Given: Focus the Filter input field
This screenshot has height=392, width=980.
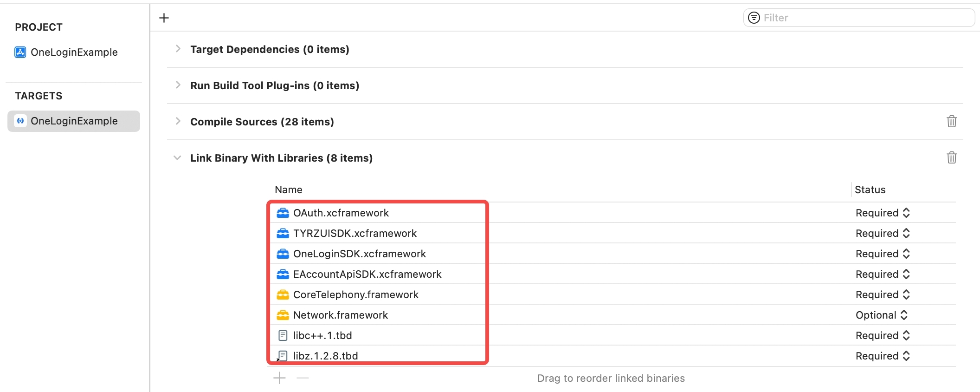Looking at the screenshot, I should click(x=859, y=18).
